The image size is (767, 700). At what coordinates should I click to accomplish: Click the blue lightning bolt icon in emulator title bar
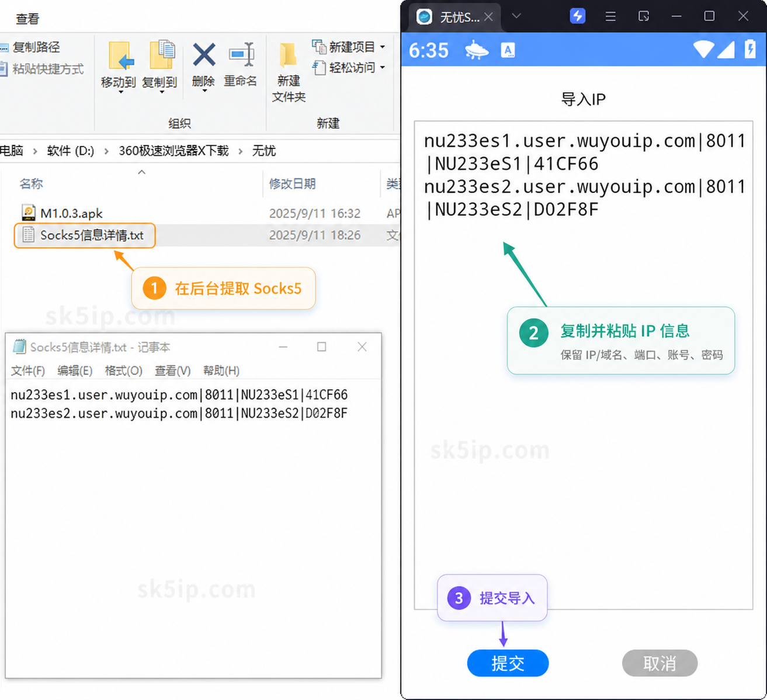point(578,16)
